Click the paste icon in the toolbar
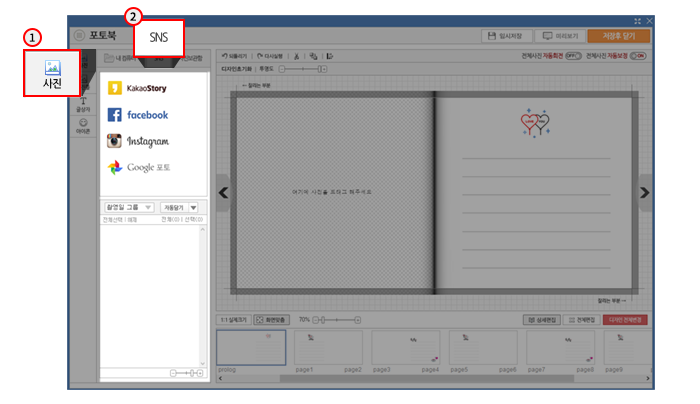 coord(330,56)
